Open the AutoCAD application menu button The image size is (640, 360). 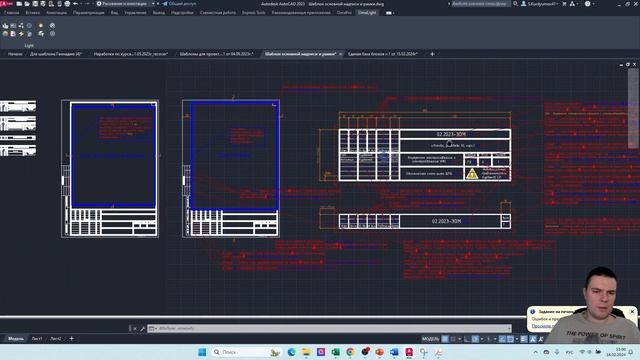tap(6, 4)
